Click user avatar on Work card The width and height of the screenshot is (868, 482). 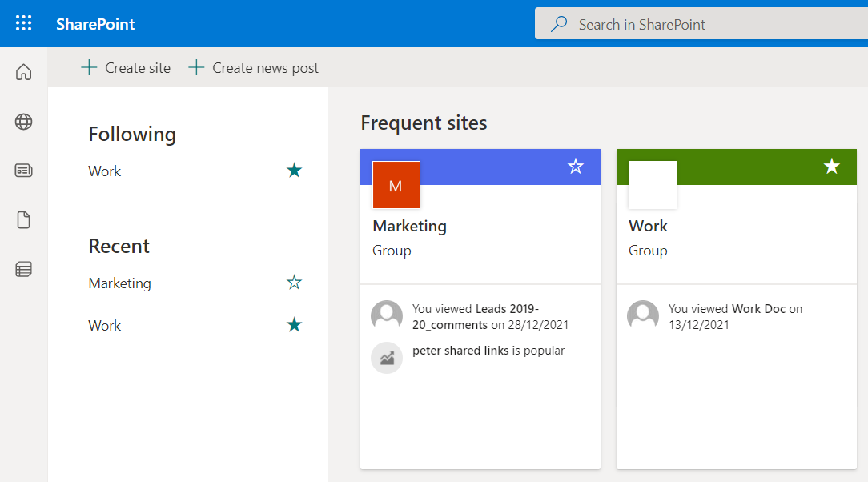coord(643,316)
